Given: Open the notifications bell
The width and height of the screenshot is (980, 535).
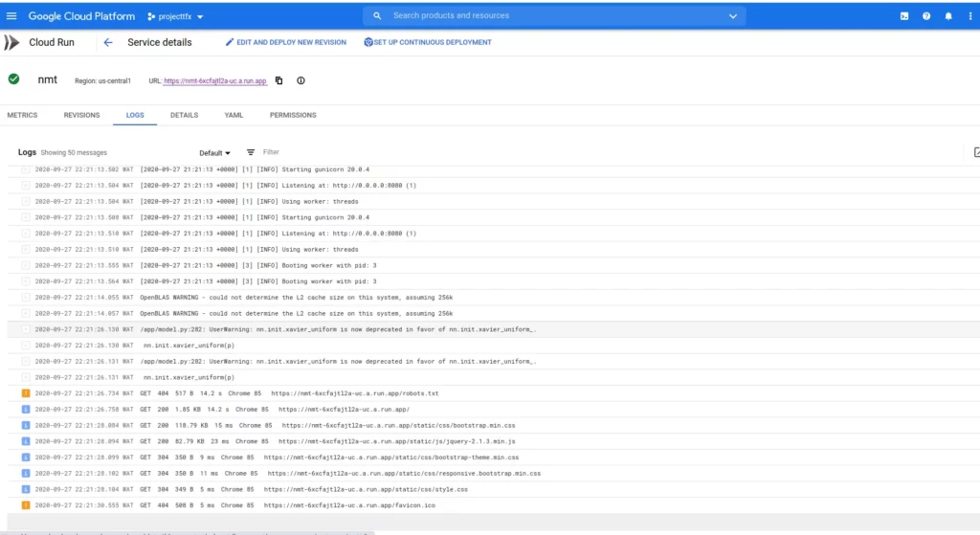Looking at the screenshot, I should tap(948, 16).
